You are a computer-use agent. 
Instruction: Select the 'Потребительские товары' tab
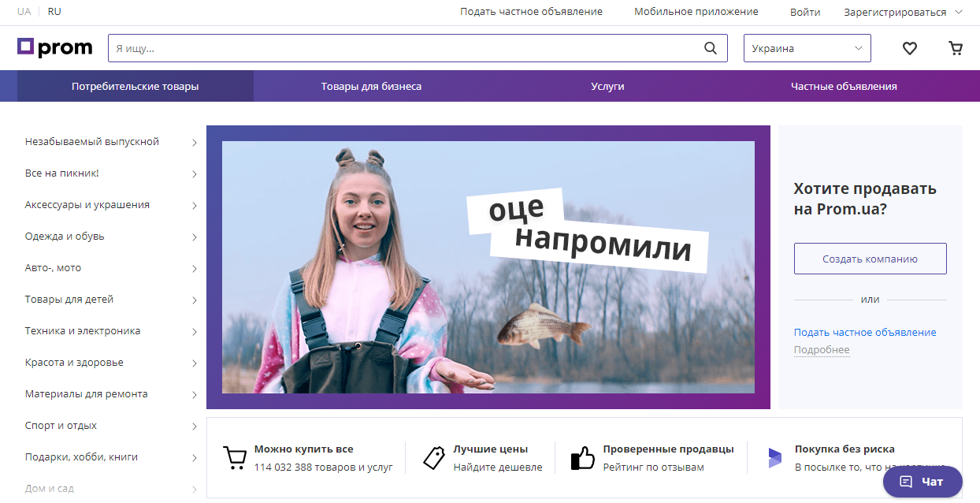[x=135, y=86]
